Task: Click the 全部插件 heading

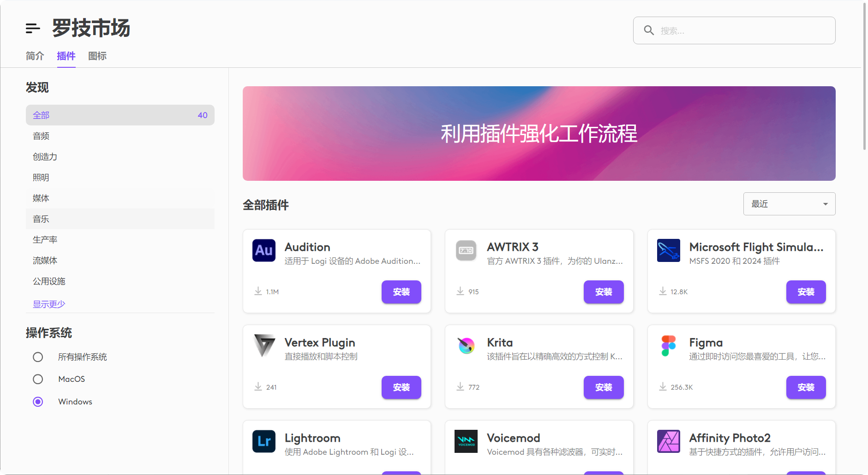Action: pyautogui.click(x=266, y=205)
